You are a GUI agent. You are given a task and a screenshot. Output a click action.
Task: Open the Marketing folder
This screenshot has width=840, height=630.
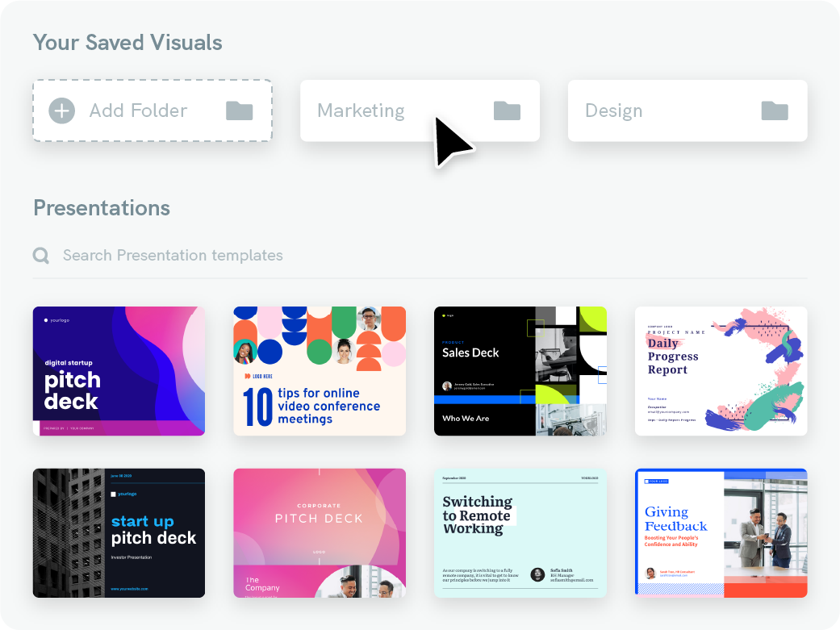(420, 111)
